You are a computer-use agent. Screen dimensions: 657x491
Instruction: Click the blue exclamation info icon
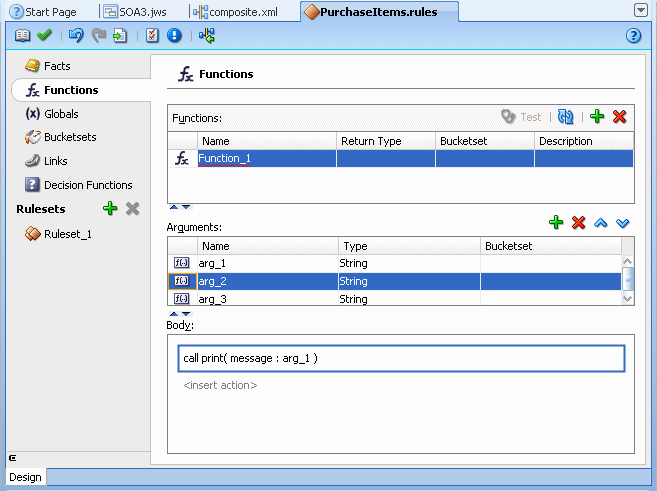(x=174, y=35)
